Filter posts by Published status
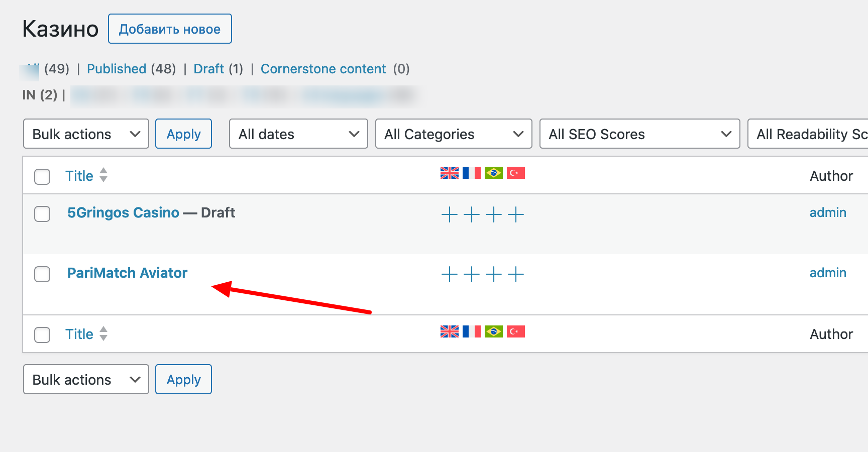Screen dimensions: 868x452 click(117, 69)
